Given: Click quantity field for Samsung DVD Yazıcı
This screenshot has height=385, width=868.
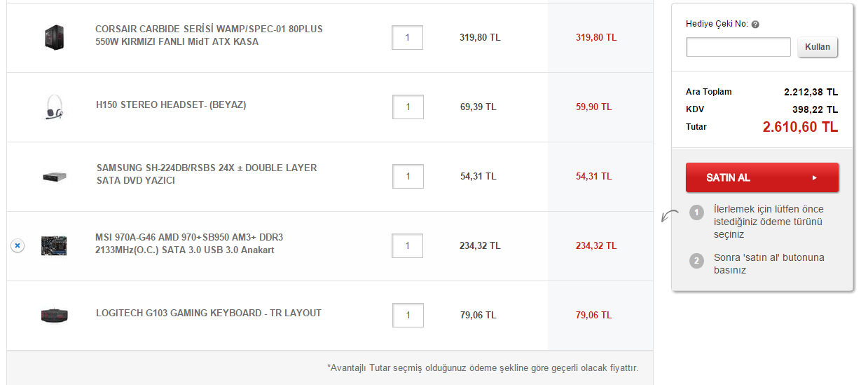Looking at the screenshot, I should [408, 176].
